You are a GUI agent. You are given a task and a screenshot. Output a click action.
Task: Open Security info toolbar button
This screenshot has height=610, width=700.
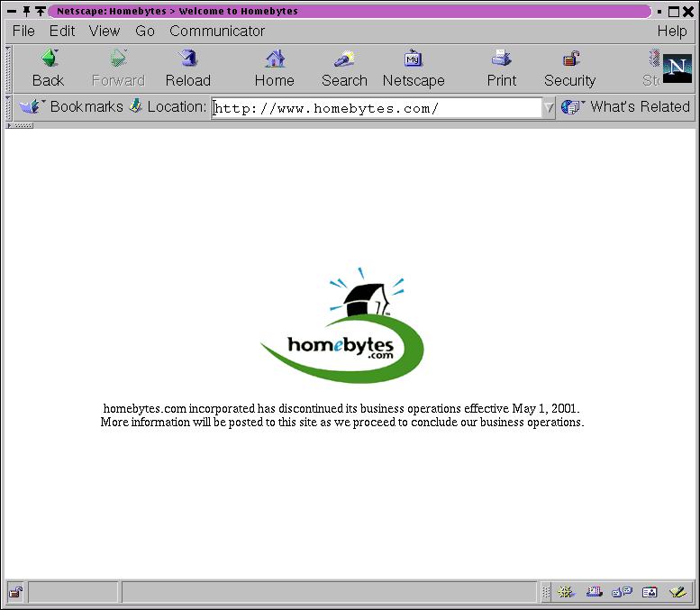coord(569,68)
